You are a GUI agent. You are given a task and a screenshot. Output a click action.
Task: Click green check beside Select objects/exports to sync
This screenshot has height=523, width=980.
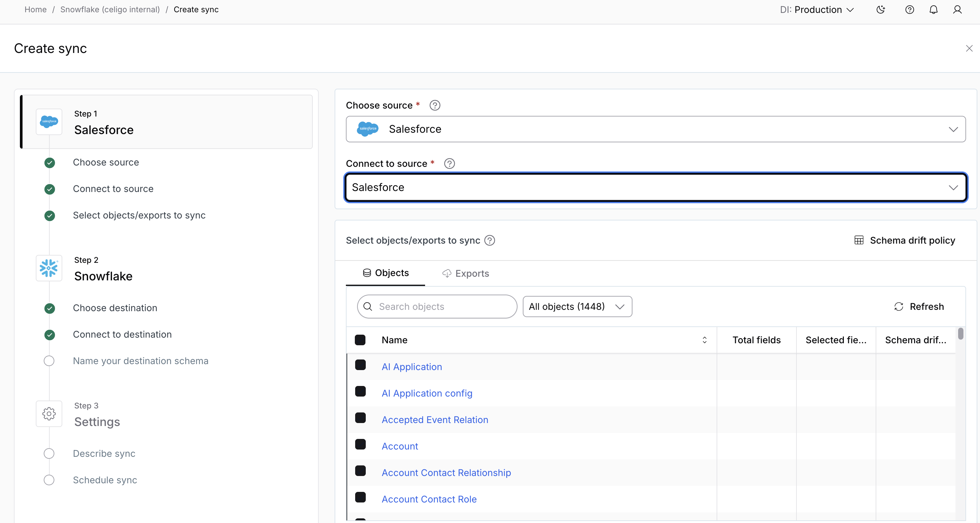point(49,216)
